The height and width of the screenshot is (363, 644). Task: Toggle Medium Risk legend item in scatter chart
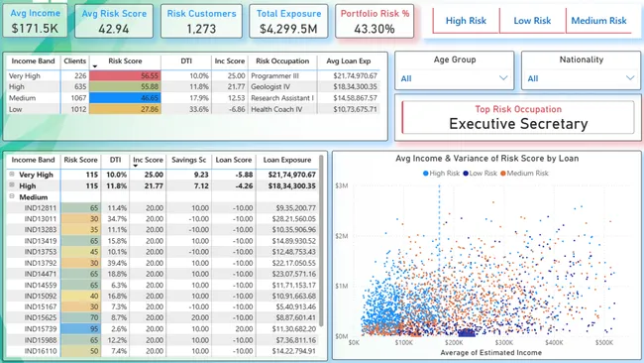point(524,174)
